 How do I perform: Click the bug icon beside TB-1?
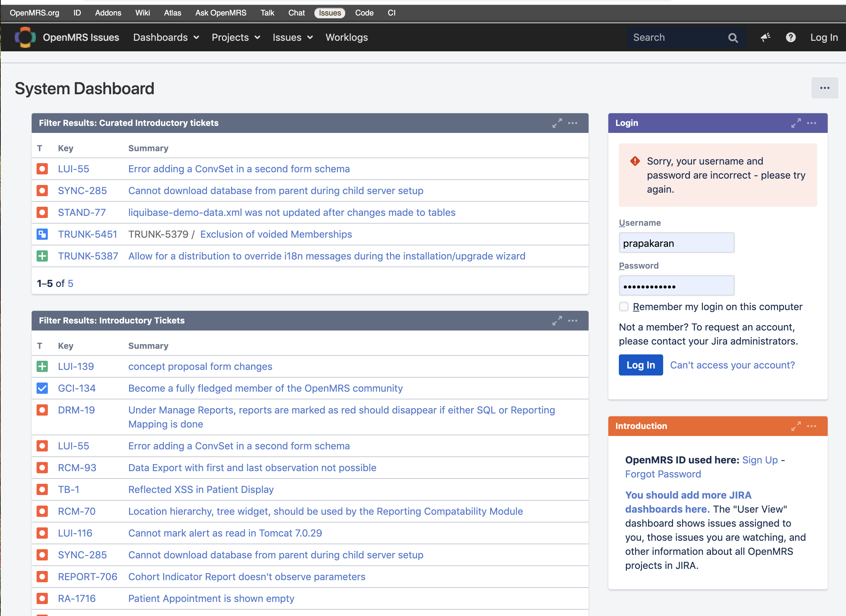point(42,489)
